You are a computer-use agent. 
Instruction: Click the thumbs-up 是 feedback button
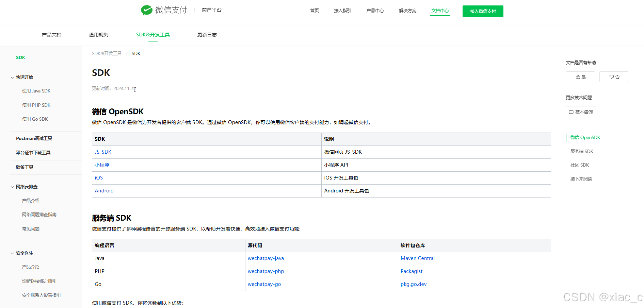580,77
